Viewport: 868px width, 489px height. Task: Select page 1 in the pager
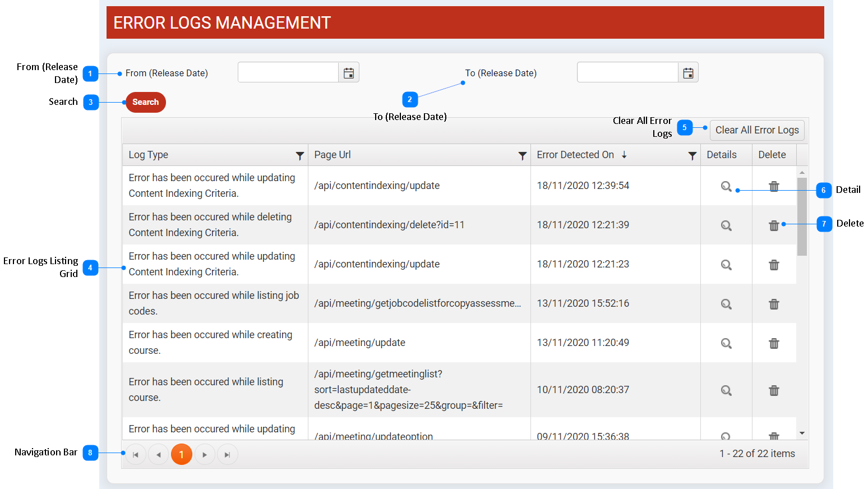coord(182,455)
